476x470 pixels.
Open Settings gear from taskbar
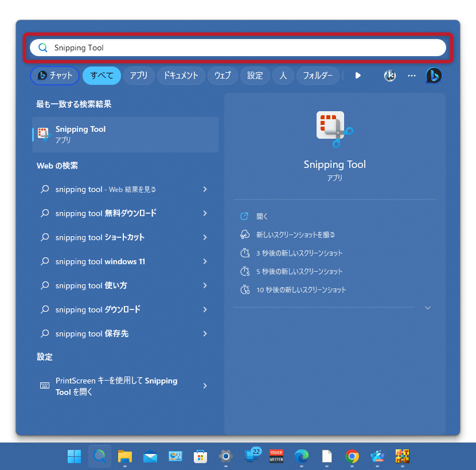tap(225, 456)
